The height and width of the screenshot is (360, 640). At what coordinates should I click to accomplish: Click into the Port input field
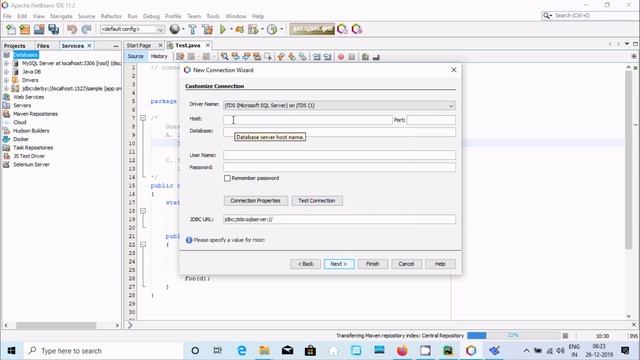[x=431, y=120]
